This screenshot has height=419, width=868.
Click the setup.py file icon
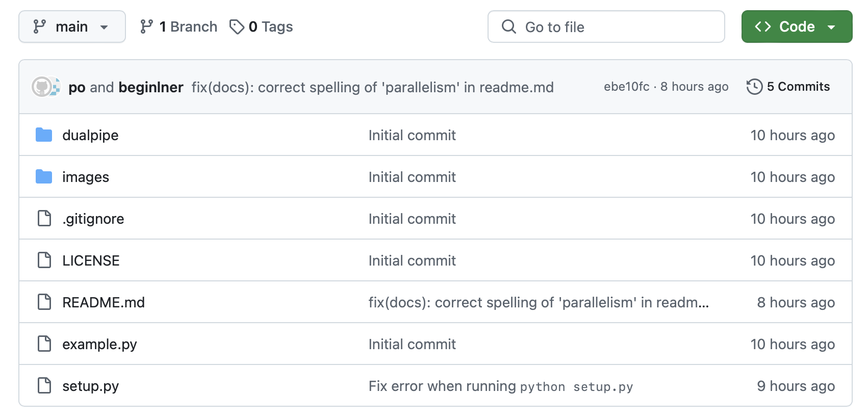tap(44, 385)
